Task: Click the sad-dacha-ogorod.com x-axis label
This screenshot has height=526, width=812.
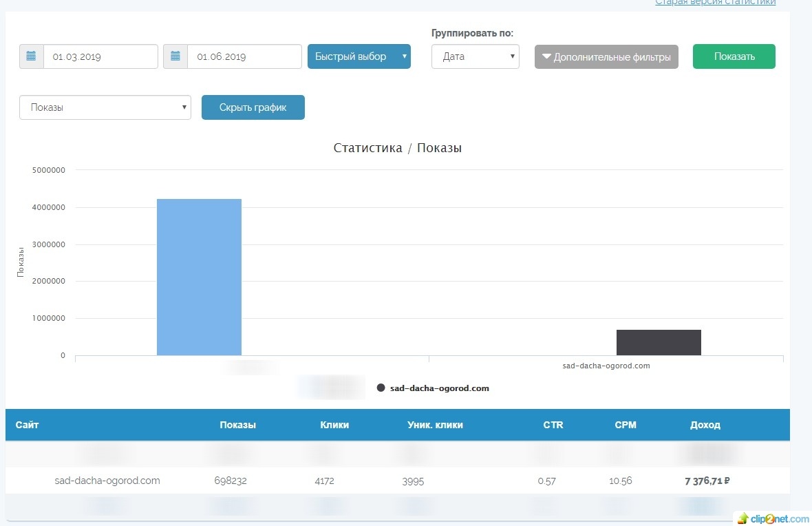Action: (606, 366)
